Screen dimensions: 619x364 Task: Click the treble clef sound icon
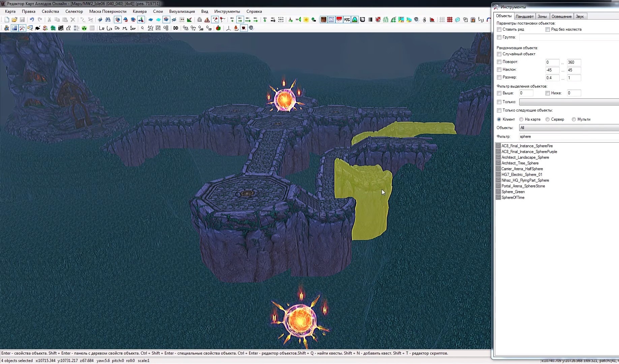pyautogui.click(x=424, y=20)
